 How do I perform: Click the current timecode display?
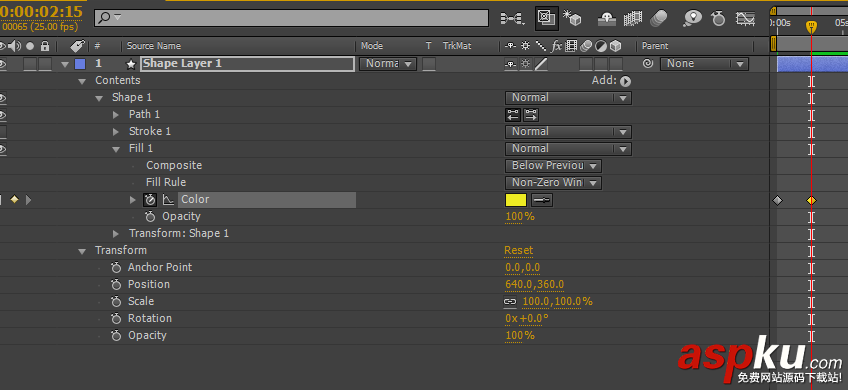42,11
